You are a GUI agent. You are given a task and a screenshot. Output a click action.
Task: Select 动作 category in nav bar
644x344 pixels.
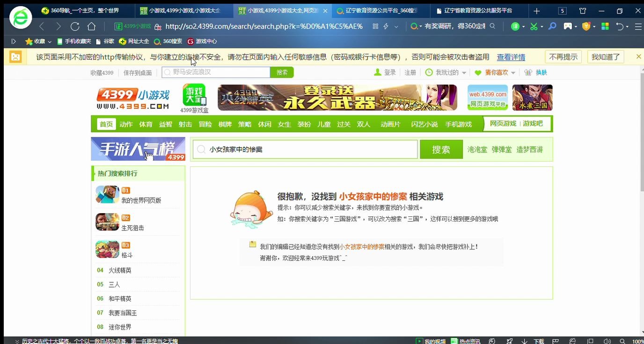(126, 124)
